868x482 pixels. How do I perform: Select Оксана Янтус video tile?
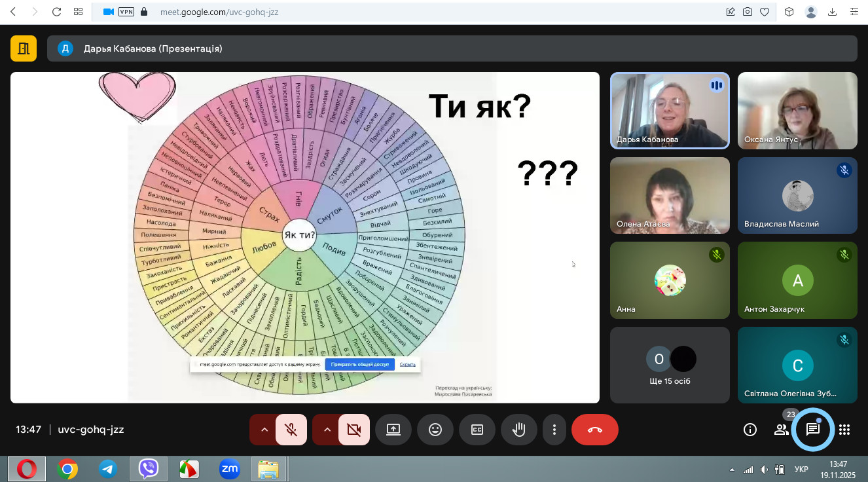797,110
